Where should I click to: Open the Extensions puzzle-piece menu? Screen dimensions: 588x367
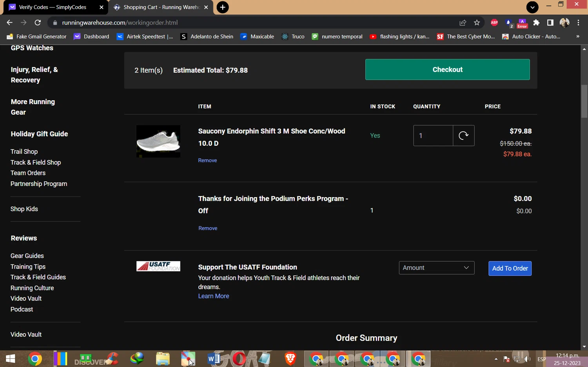[x=536, y=23]
